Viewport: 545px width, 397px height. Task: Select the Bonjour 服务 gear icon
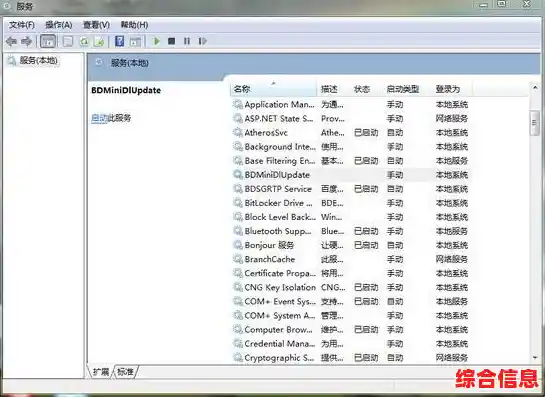click(238, 245)
